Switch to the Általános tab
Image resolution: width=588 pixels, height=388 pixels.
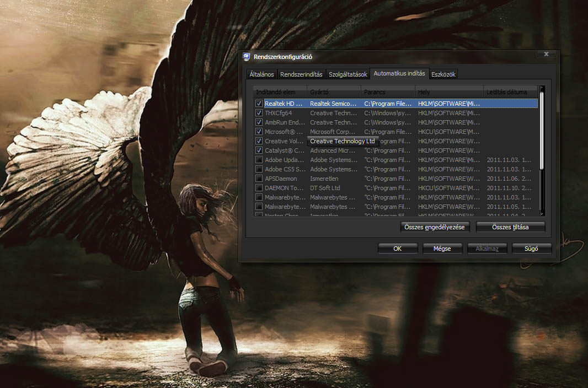coord(261,74)
